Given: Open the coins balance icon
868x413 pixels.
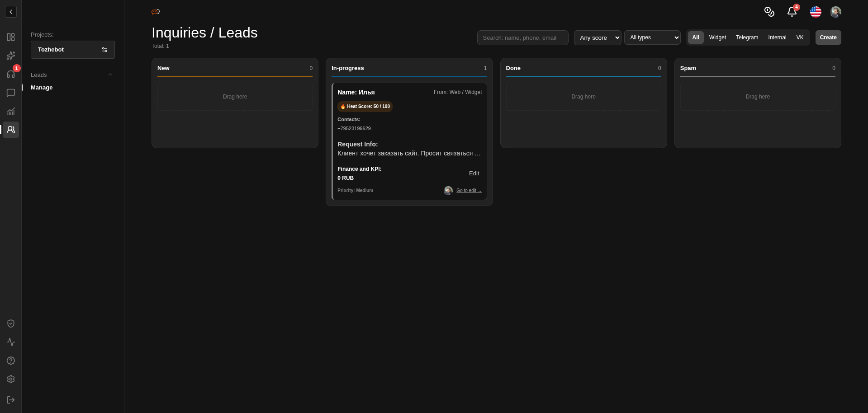Looking at the screenshot, I should (x=769, y=12).
